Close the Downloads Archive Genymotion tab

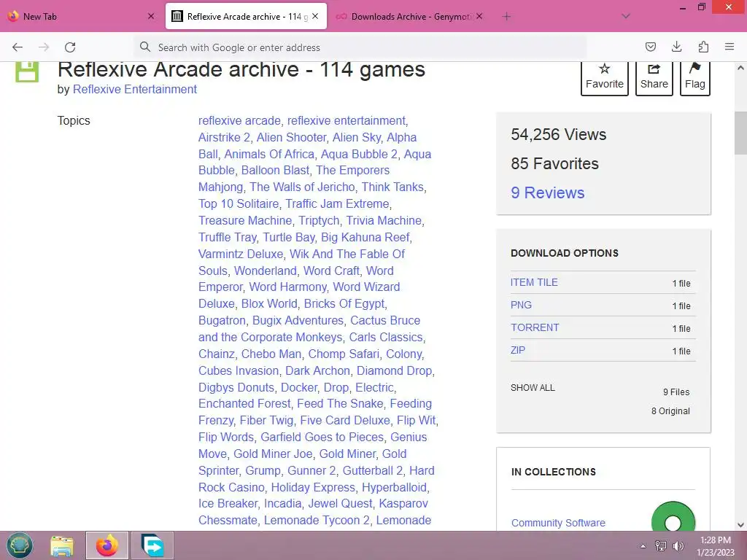coord(479,16)
